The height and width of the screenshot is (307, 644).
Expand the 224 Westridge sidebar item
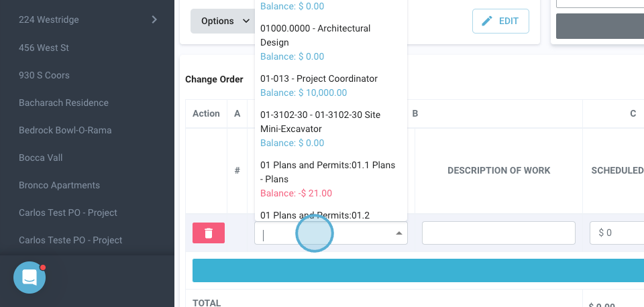click(154, 19)
